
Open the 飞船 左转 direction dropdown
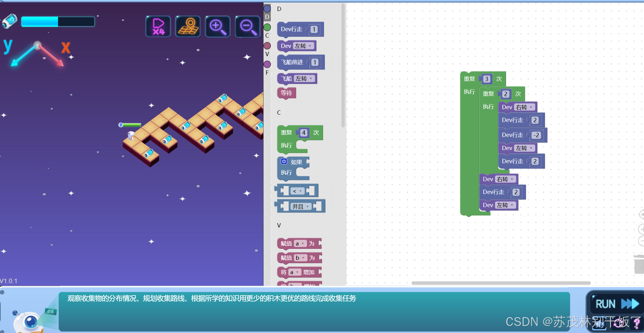pos(304,79)
